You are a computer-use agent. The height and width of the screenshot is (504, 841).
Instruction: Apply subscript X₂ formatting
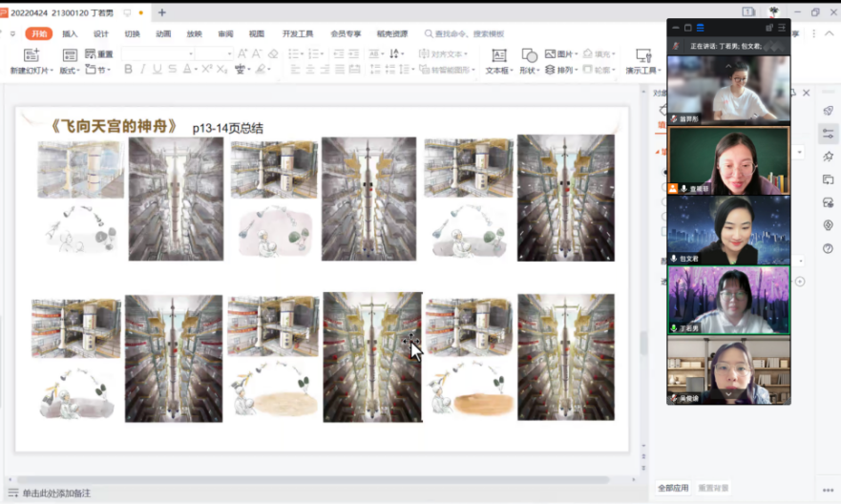pos(221,69)
